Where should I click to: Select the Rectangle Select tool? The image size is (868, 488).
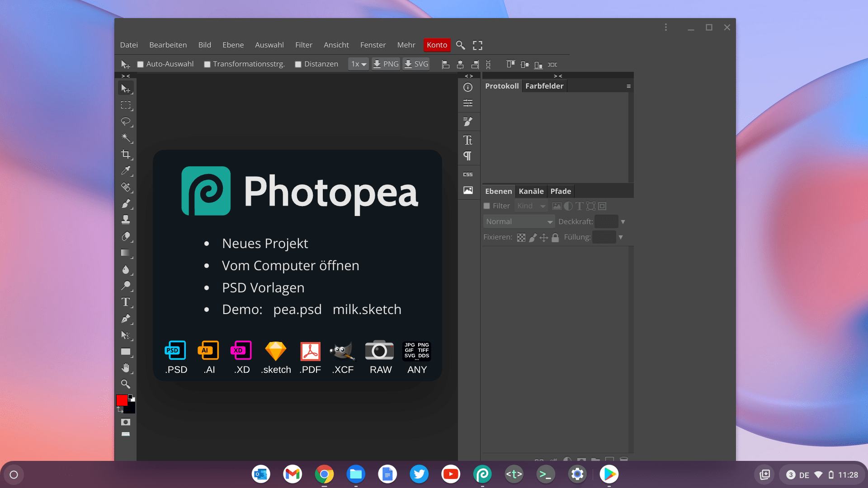click(126, 105)
